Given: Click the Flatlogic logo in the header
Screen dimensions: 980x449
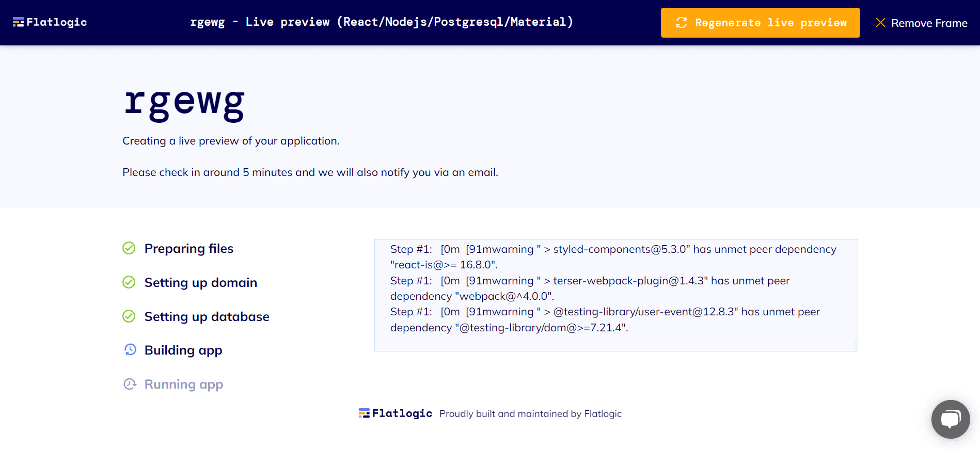Looking at the screenshot, I should (x=50, y=22).
